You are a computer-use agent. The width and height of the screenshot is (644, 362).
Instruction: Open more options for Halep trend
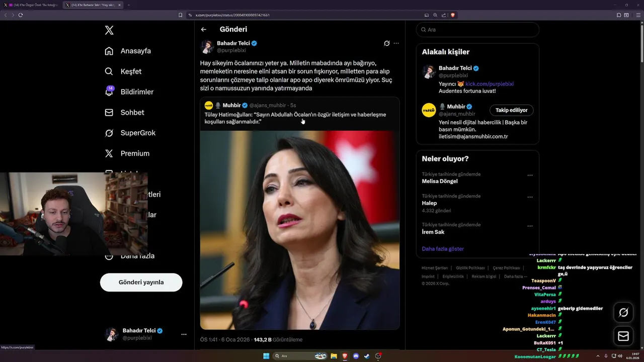[530, 197]
